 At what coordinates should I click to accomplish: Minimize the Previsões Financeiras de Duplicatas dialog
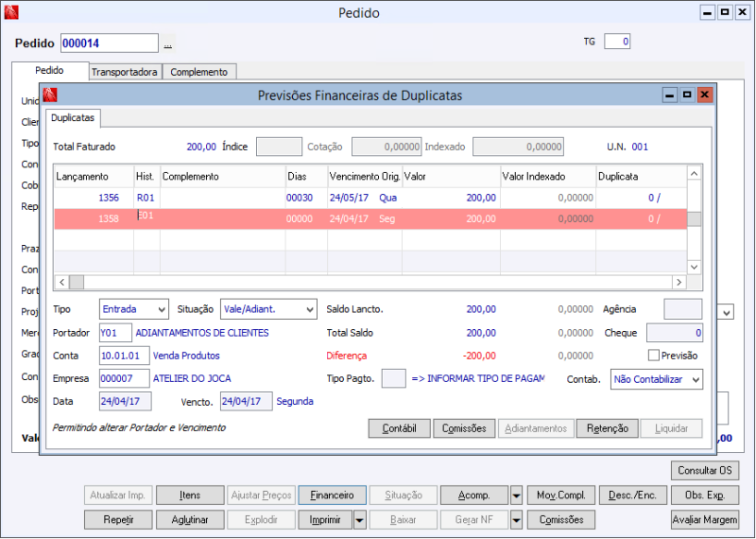click(x=670, y=95)
